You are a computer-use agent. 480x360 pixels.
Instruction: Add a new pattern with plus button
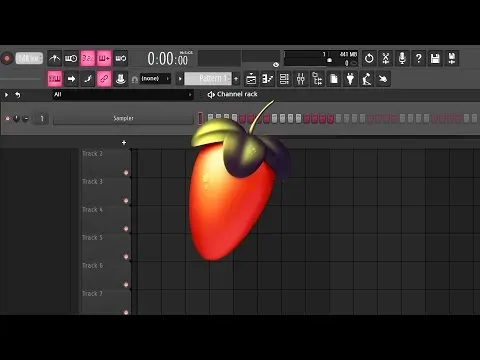point(236,79)
